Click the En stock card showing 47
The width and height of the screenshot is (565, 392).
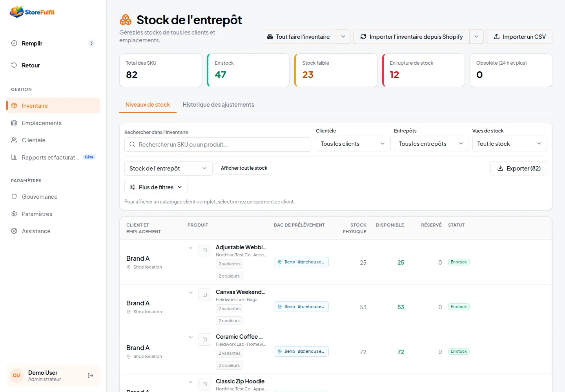248,70
